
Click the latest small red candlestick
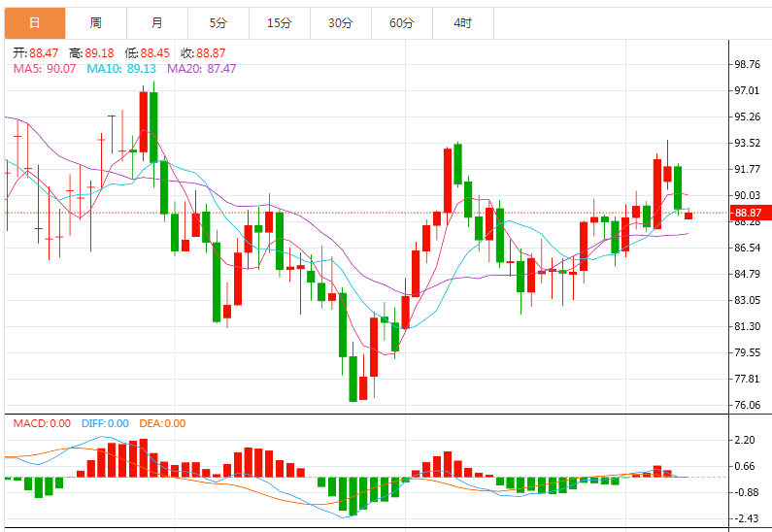(688, 216)
